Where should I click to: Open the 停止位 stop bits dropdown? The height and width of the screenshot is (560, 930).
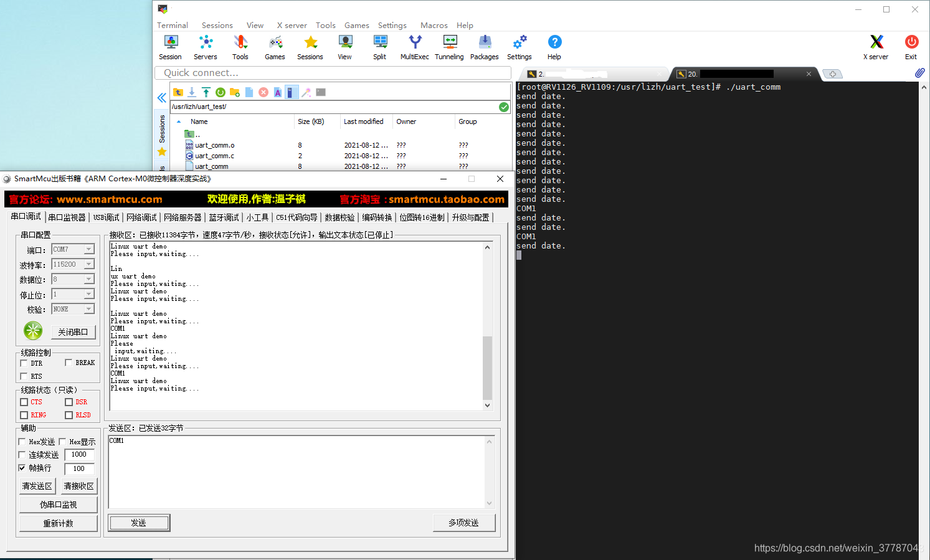(x=89, y=294)
